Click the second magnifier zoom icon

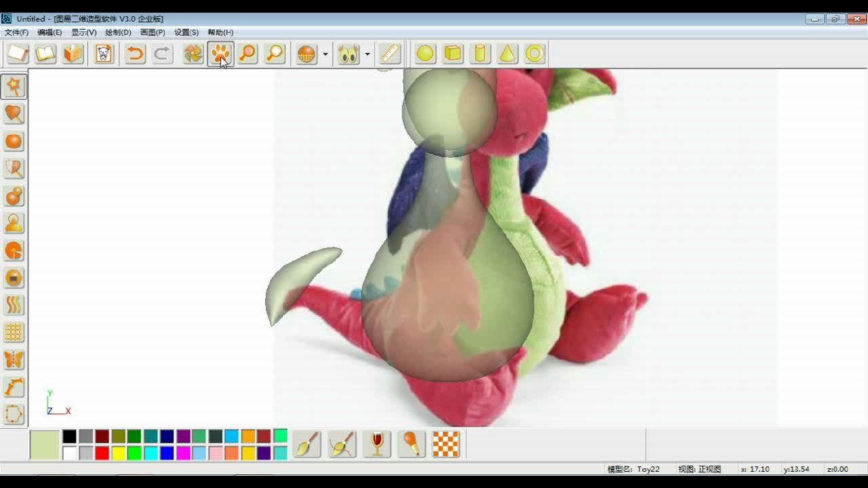pyautogui.click(x=275, y=54)
